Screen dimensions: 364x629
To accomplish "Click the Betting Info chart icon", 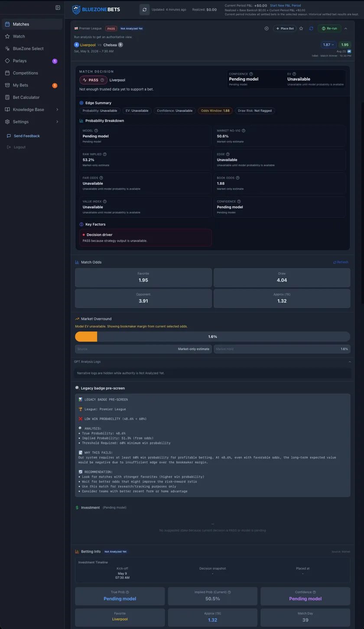I will (77, 552).
